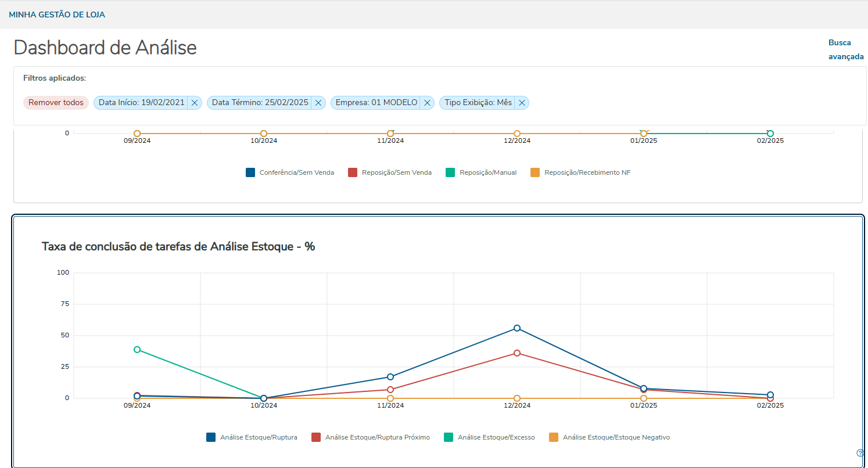Go to Minha Gestão de Loja
This screenshot has width=868, height=468.
click(x=57, y=15)
